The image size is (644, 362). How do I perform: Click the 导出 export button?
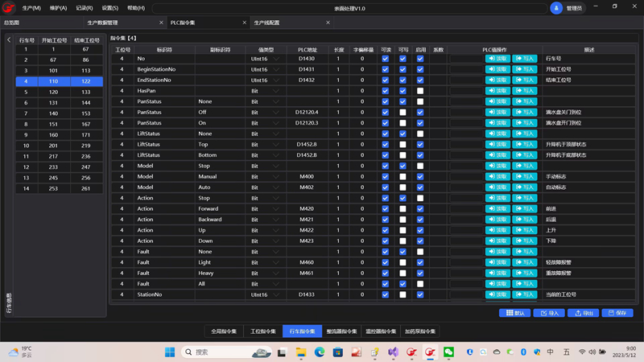583,313
